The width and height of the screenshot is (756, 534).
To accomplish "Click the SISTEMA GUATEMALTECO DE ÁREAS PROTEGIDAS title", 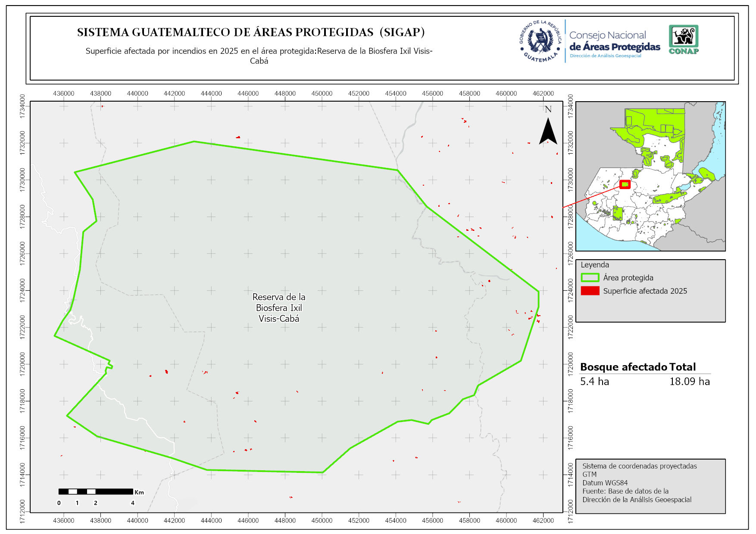I will pyautogui.click(x=251, y=32).
